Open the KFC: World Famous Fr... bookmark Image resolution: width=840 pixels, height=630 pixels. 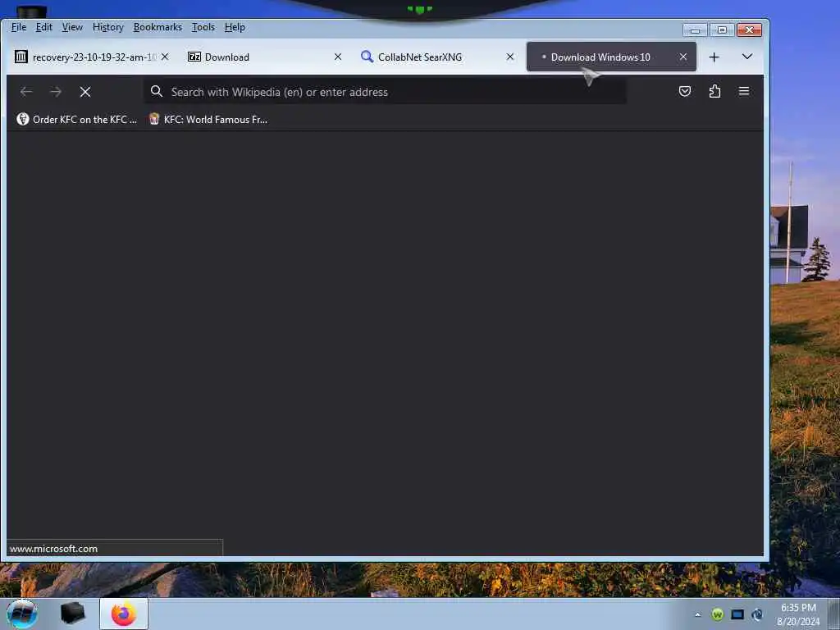coord(208,120)
